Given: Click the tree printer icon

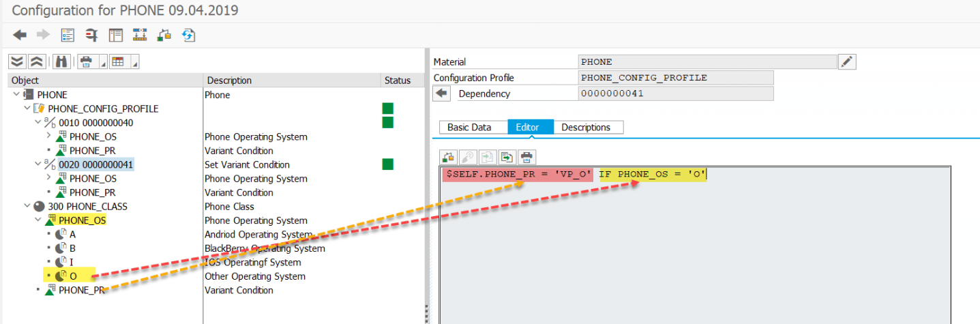Looking at the screenshot, I should [87, 61].
